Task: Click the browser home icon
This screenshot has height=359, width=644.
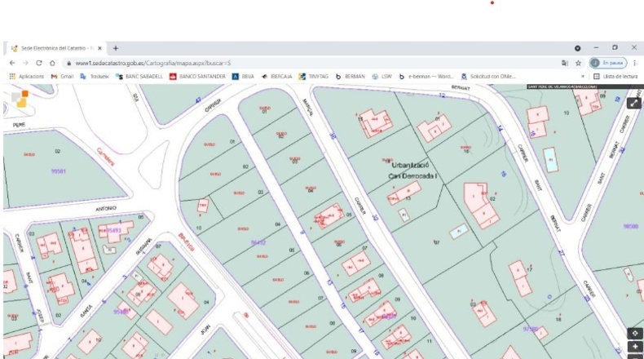Action: pos(52,63)
